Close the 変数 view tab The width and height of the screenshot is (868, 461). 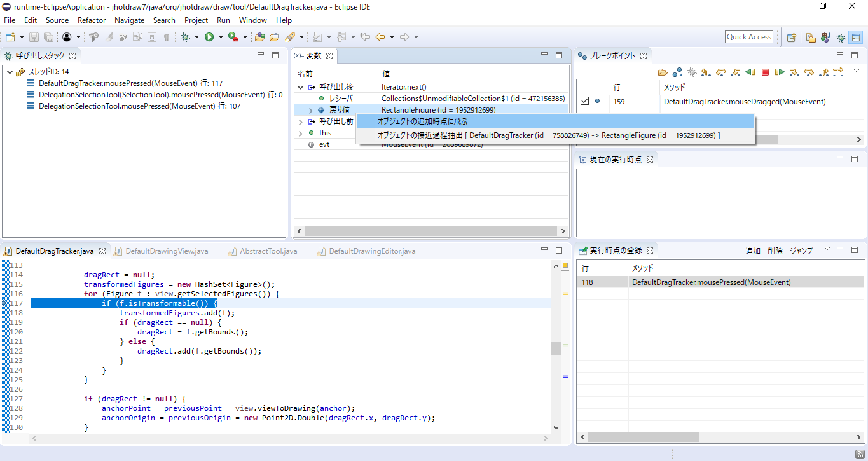pos(329,56)
